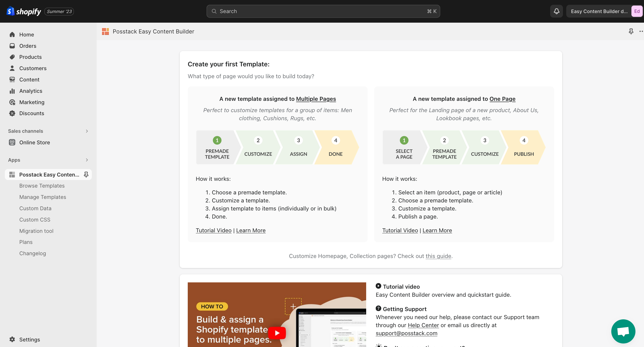Select Migration tool menu item

(36, 231)
